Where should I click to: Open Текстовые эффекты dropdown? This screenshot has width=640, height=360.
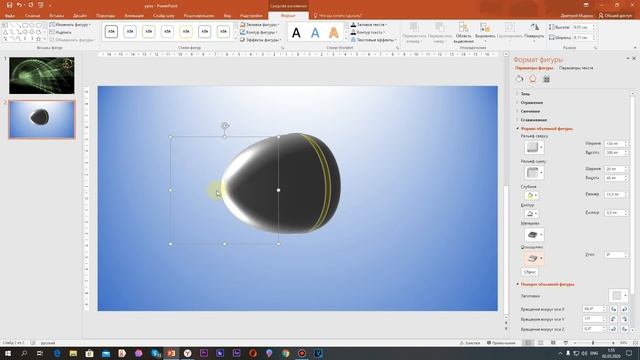coord(374,40)
